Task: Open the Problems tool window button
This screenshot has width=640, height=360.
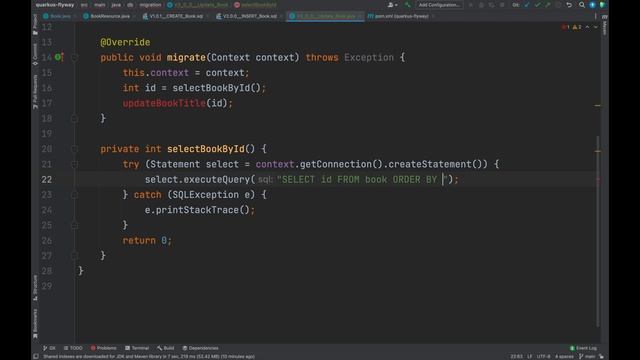Action: [x=103, y=348]
